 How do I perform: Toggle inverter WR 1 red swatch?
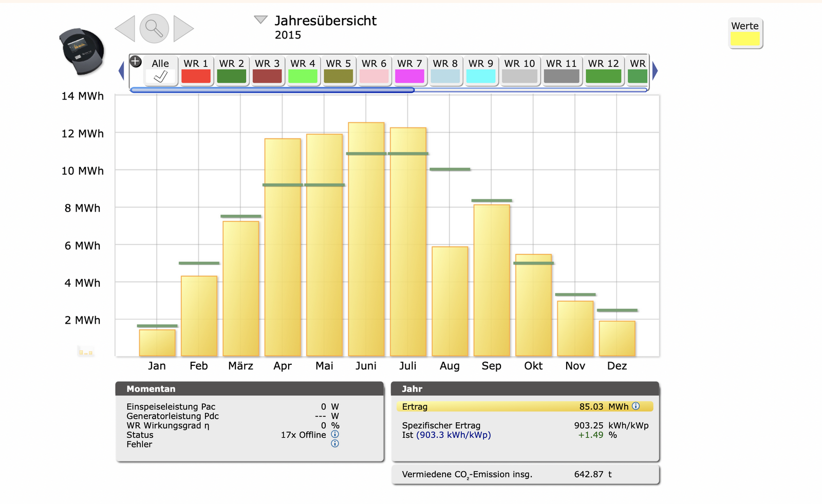pos(196,77)
